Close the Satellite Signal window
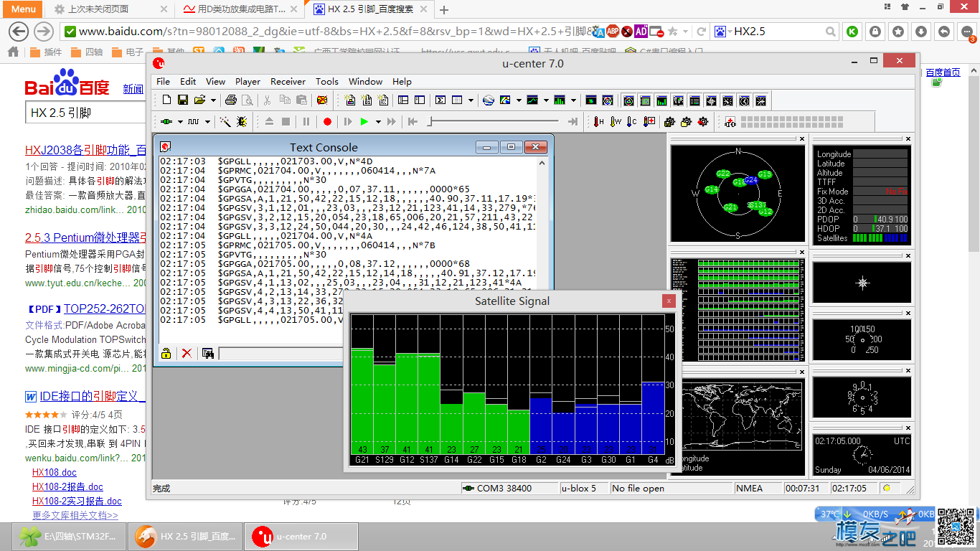This screenshot has width=980, height=551. (668, 301)
